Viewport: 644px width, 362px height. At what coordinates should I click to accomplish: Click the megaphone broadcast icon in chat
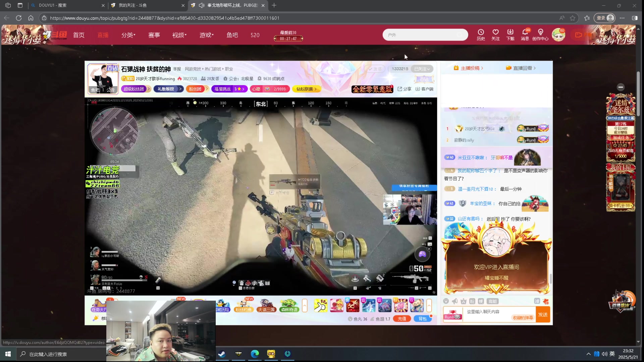[x=454, y=301]
